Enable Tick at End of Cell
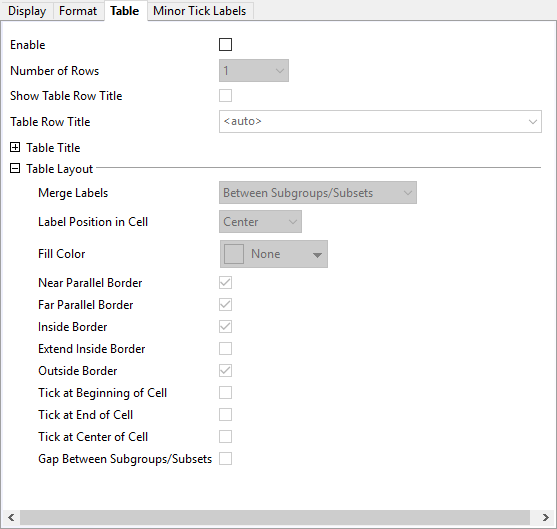Image resolution: width=557 pixels, height=529 pixels. click(x=225, y=415)
